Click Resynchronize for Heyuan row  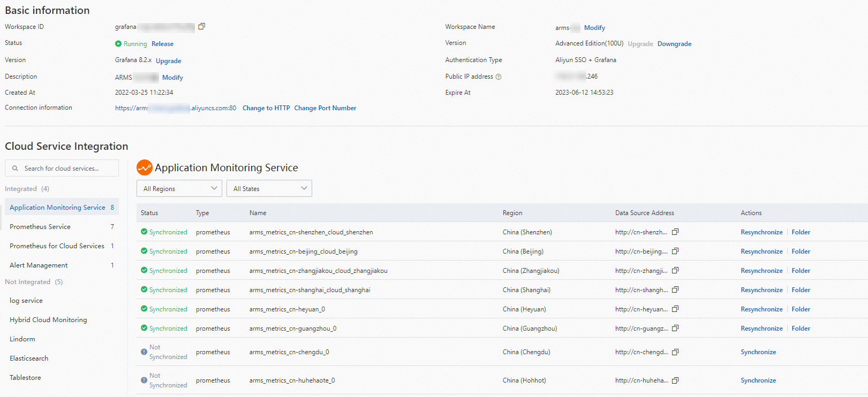[x=761, y=309]
